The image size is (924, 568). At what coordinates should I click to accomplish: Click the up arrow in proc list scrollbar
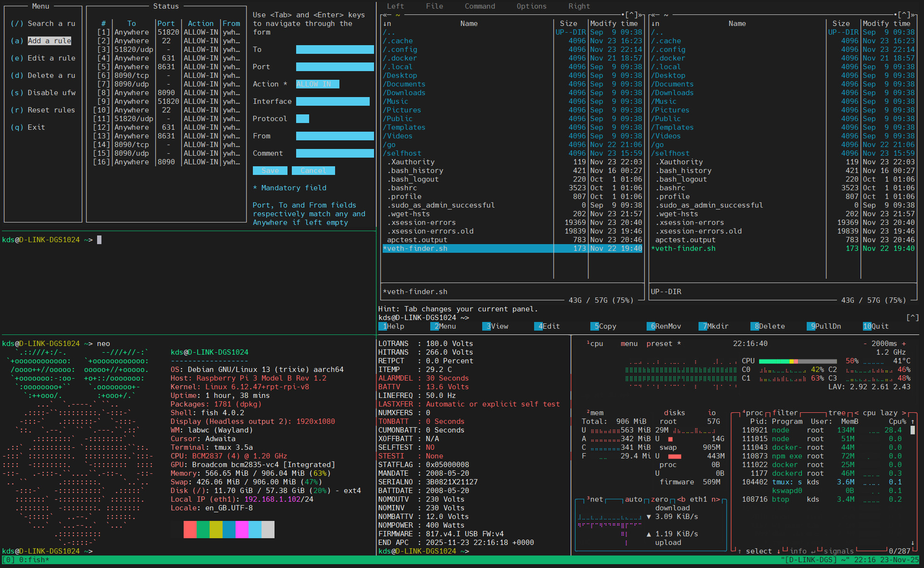click(912, 421)
